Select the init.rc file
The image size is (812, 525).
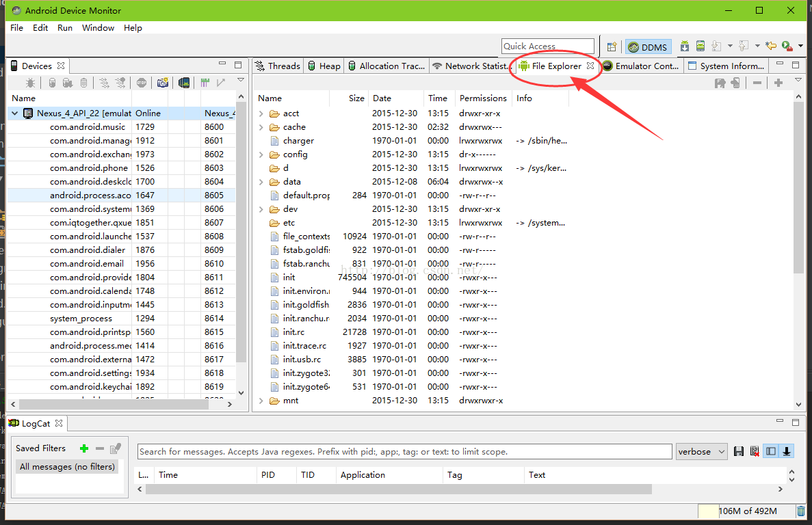pos(293,332)
